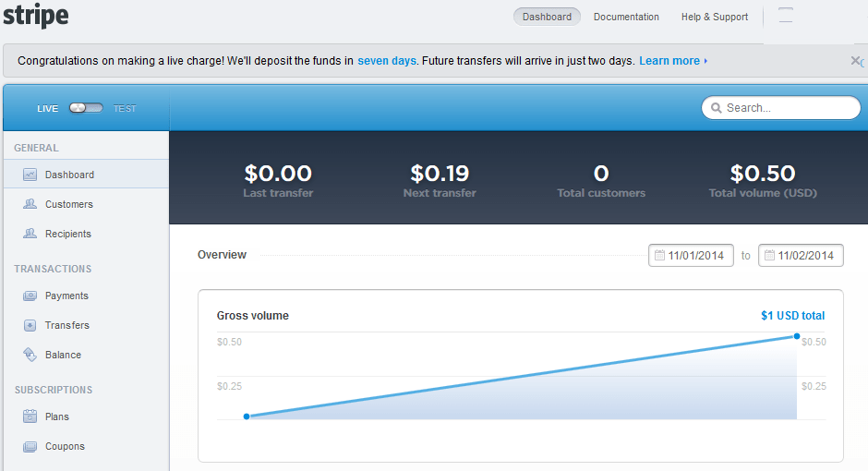Click the $0.50 Total volume stat
Image resolution: width=868 pixels, height=471 pixels.
pos(763,180)
